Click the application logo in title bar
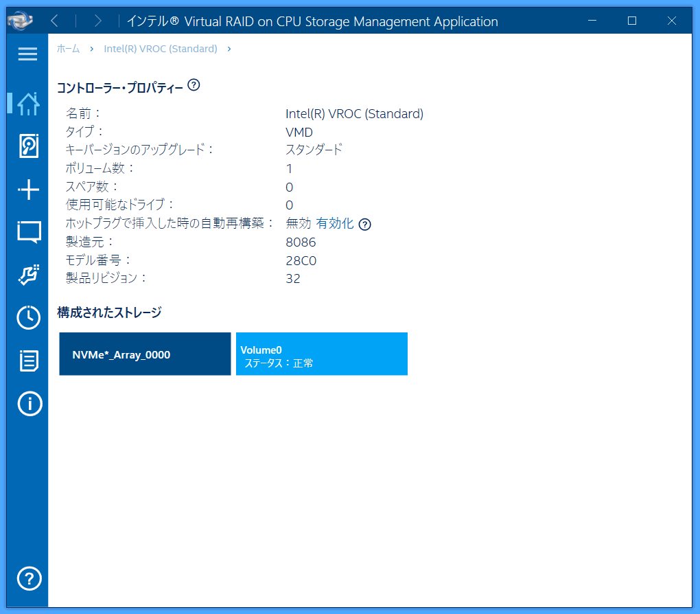The width and height of the screenshot is (700, 614). (20, 21)
